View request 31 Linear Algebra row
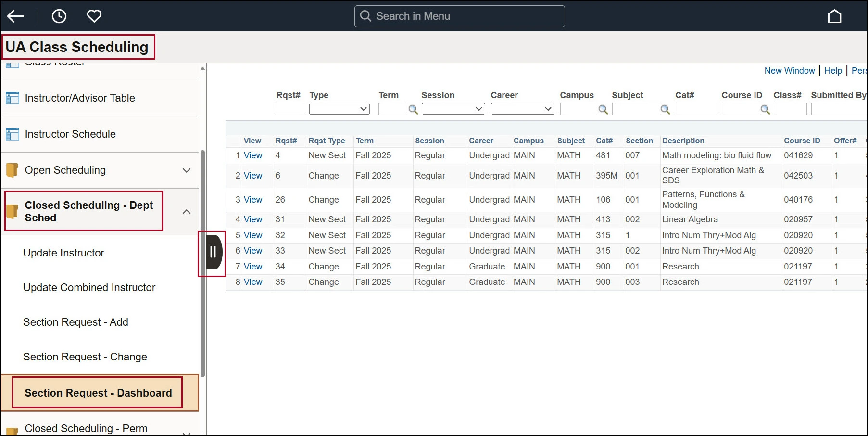The image size is (868, 436). pos(253,219)
